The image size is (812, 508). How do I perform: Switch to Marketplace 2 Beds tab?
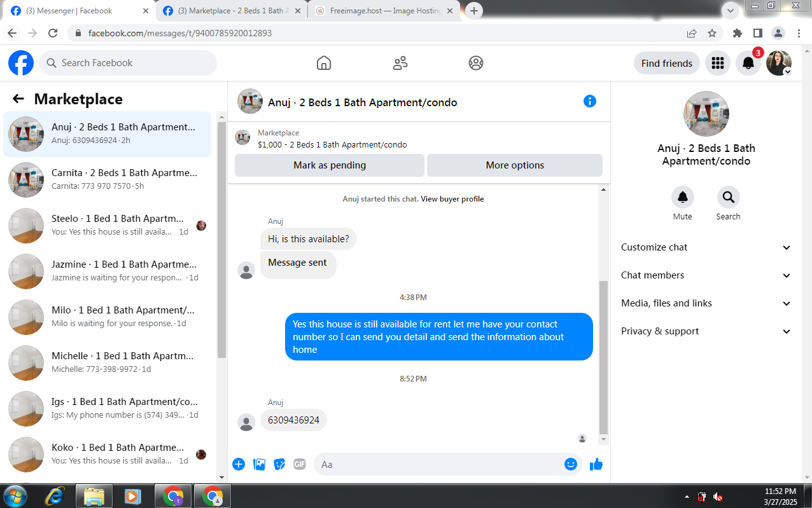232,11
